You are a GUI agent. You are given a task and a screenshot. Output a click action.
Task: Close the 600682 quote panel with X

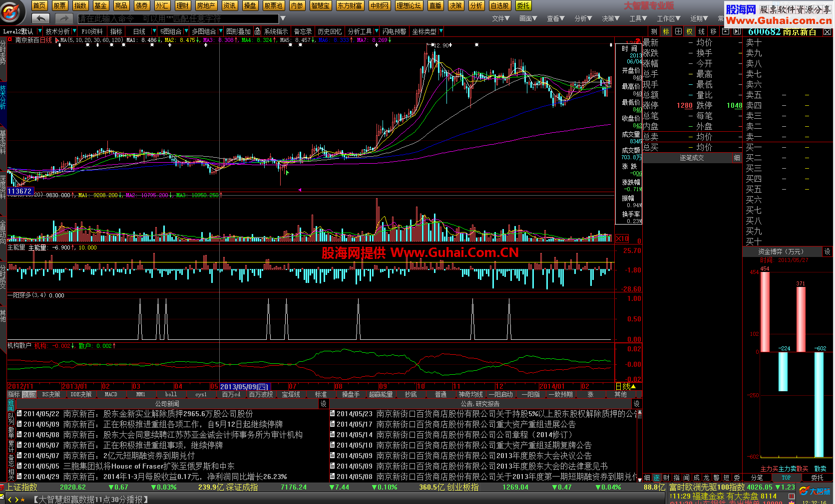(x=827, y=32)
